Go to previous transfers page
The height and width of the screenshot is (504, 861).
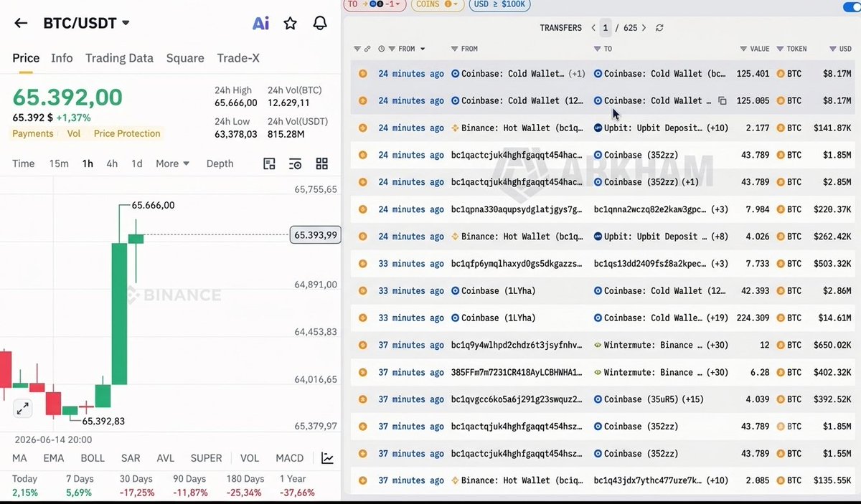click(593, 28)
